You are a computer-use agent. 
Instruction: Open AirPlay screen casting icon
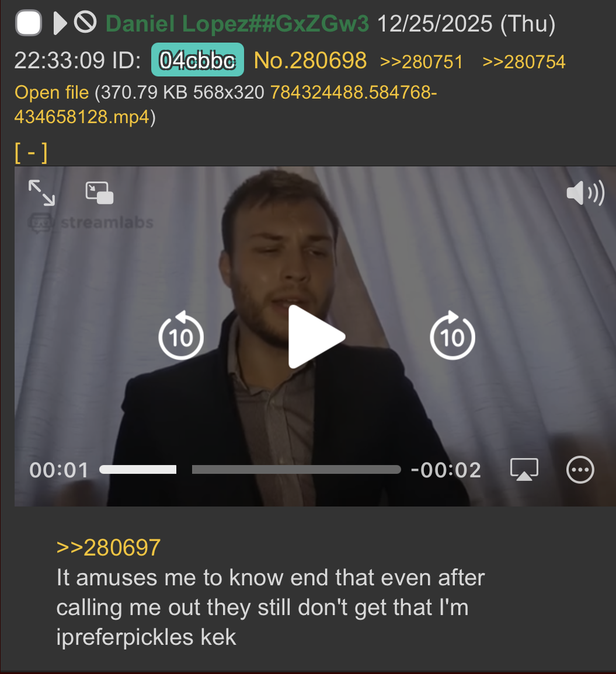(x=524, y=469)
